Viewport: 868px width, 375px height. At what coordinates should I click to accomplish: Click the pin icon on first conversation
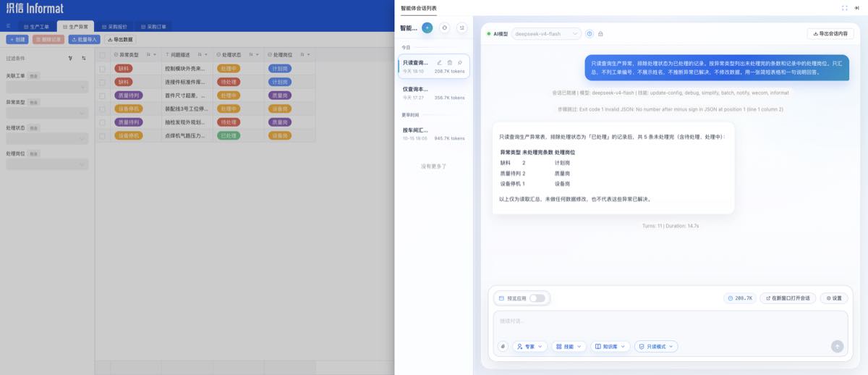pos(460,63)
